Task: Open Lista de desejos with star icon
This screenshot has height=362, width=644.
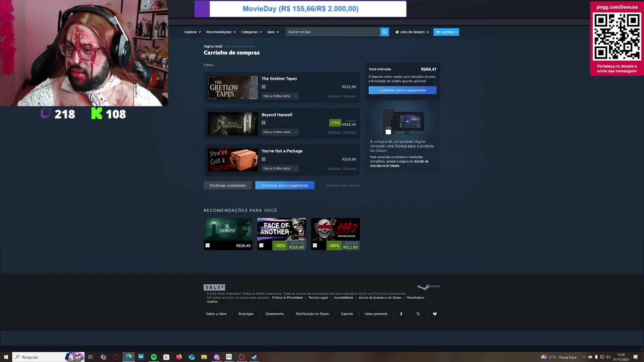Action: [x=412, y=32]
